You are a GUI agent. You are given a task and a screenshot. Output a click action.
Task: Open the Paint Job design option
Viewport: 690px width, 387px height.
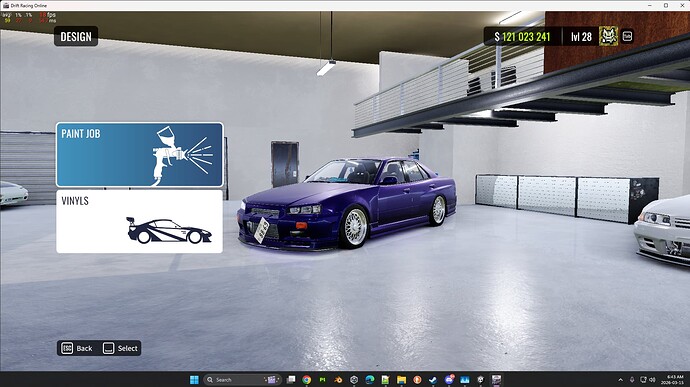pyautogui.click(x=139, y=155)
